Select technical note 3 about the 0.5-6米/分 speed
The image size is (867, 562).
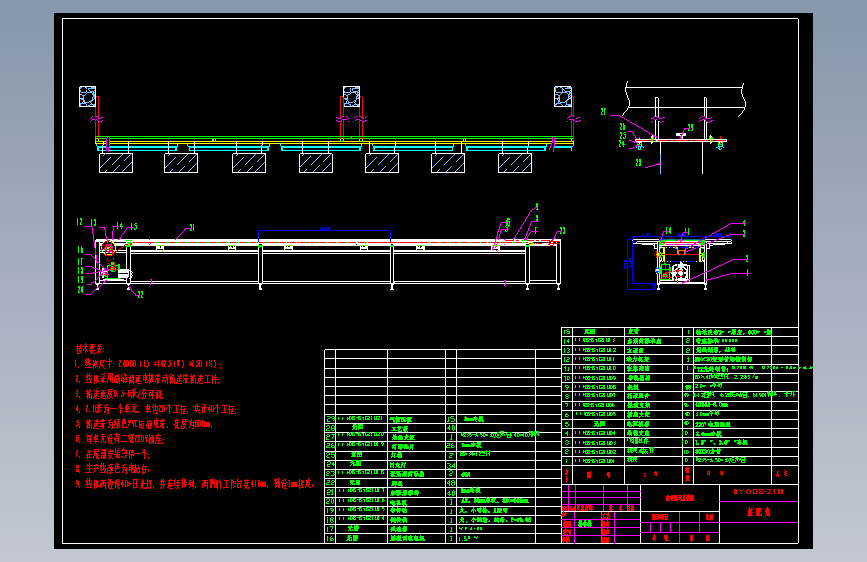pyautogui.click(x=119, y=394)
